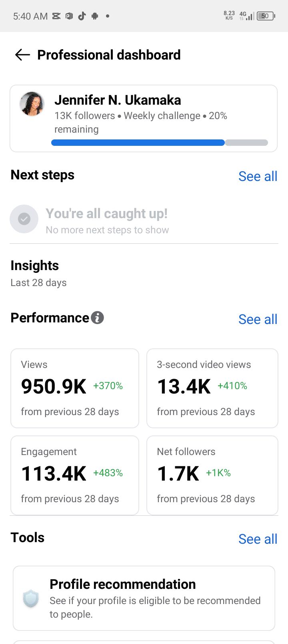Open See all for Tools
The width and height of the screenshot is (288, 644).
click(x=258, y=539)
